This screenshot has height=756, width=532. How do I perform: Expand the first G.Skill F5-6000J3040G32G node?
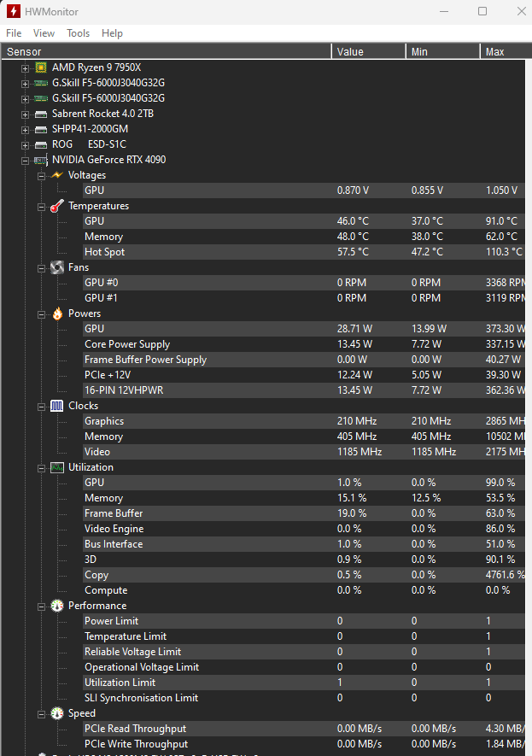[25, 84]
